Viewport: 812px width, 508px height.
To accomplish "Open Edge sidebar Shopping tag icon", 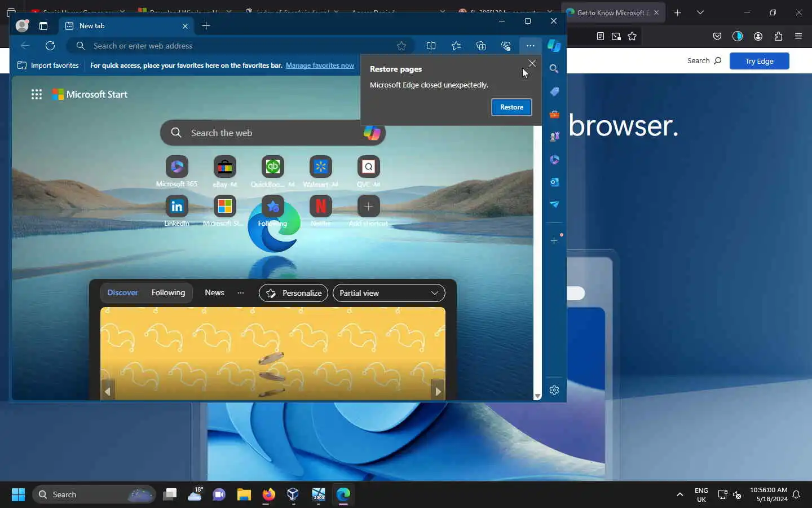I will [554, 91].
